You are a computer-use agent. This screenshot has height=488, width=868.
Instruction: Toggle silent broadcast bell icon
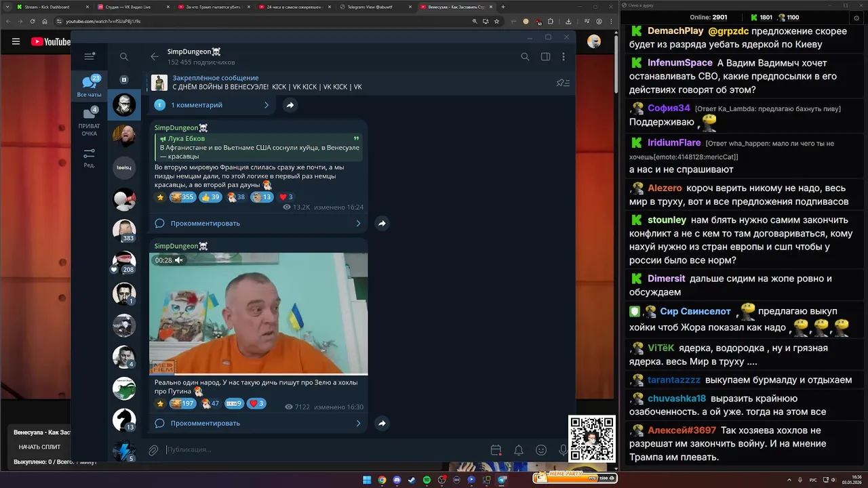[x=518, y=450]
